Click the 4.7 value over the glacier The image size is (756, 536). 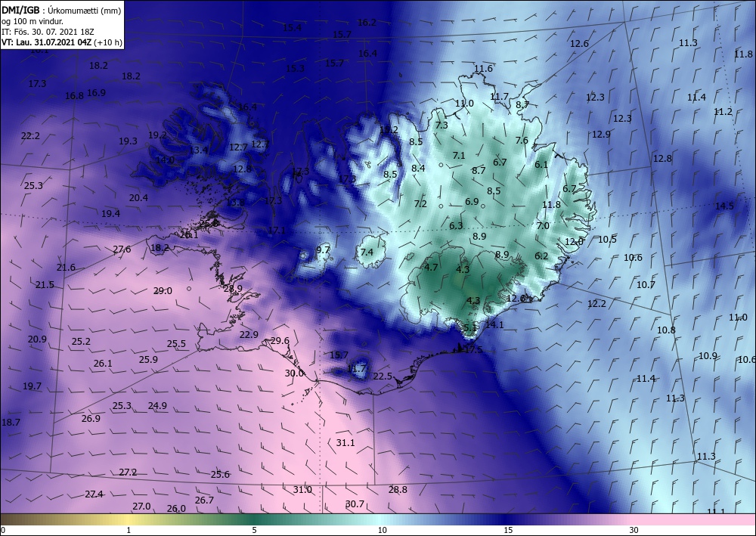431,268
